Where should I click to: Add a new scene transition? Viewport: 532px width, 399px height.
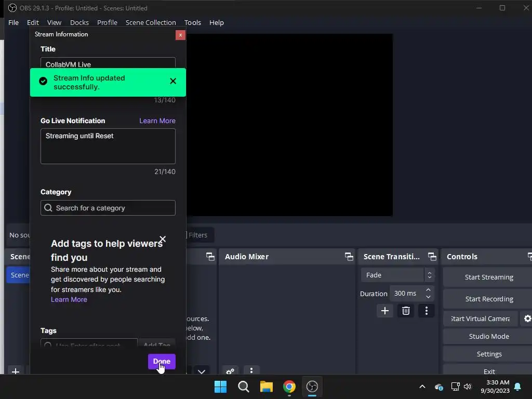tap(385, 311)
